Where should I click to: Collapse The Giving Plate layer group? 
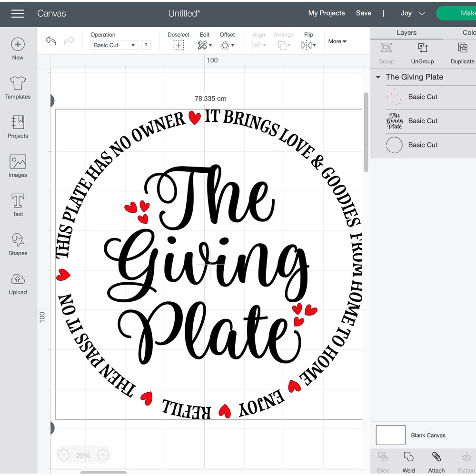(377, 77)
